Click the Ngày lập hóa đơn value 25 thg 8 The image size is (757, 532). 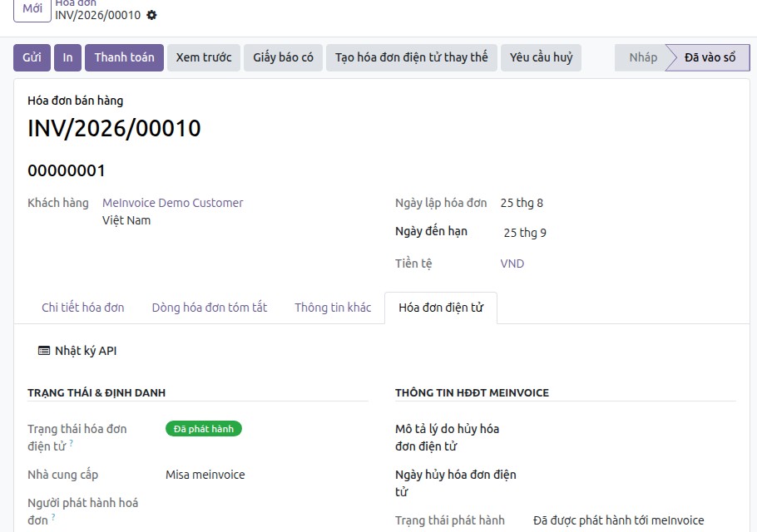pyautogui.click(x=522, y=203)
